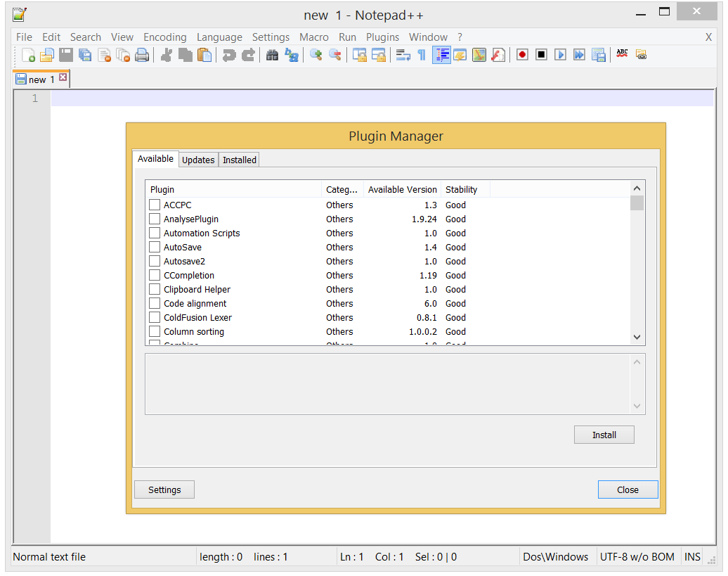This screenshot has height=576, width=728.
Task: Open the Macro menu
Action: (x=314, y=37)
